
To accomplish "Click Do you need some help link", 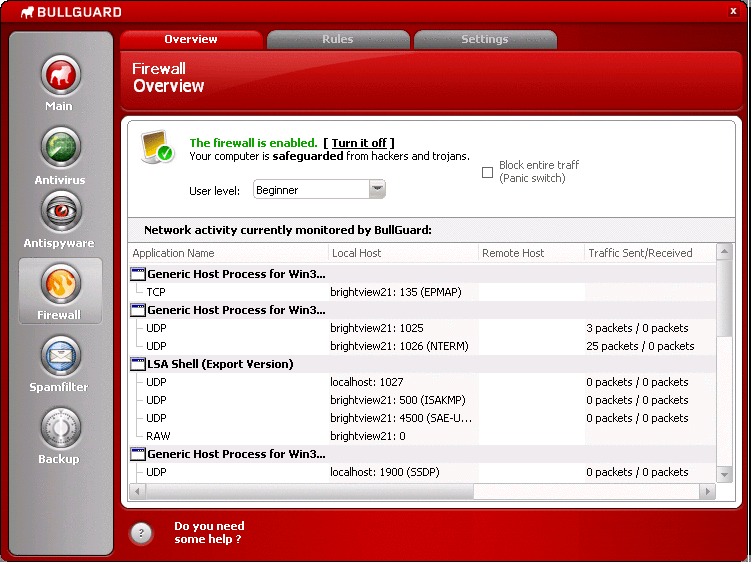I will (x=209, y=532).
